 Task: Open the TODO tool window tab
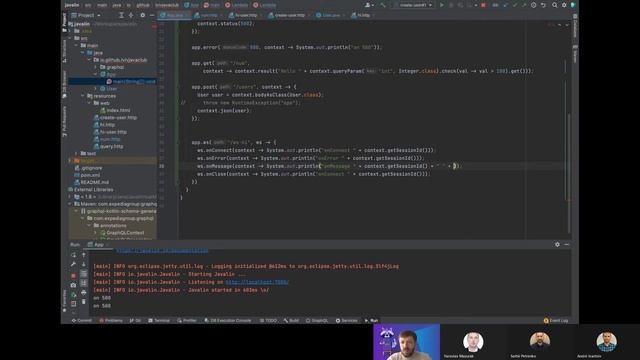point(268,320)
